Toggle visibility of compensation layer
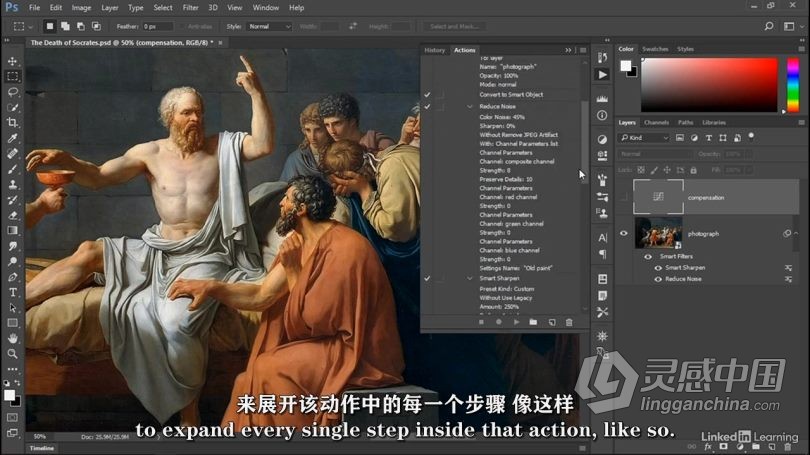 (624, 197)
